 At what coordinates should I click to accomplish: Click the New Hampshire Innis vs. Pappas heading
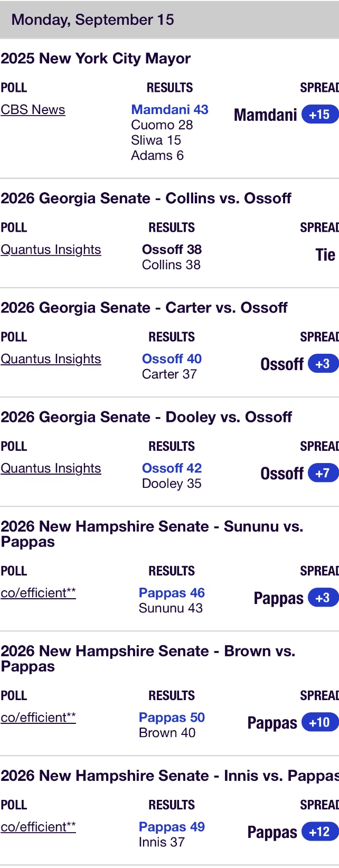point(169,776)
